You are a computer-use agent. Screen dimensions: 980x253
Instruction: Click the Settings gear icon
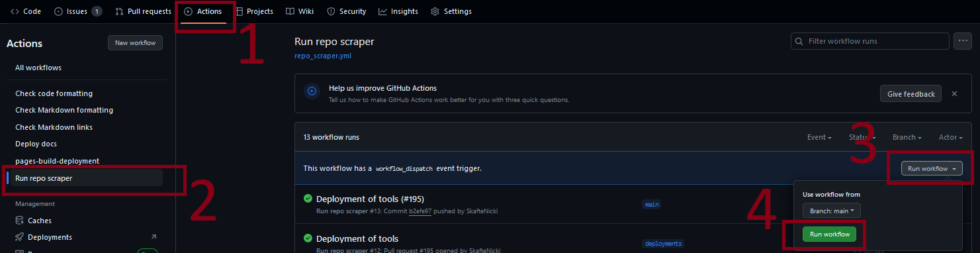(x=435, y=11)
